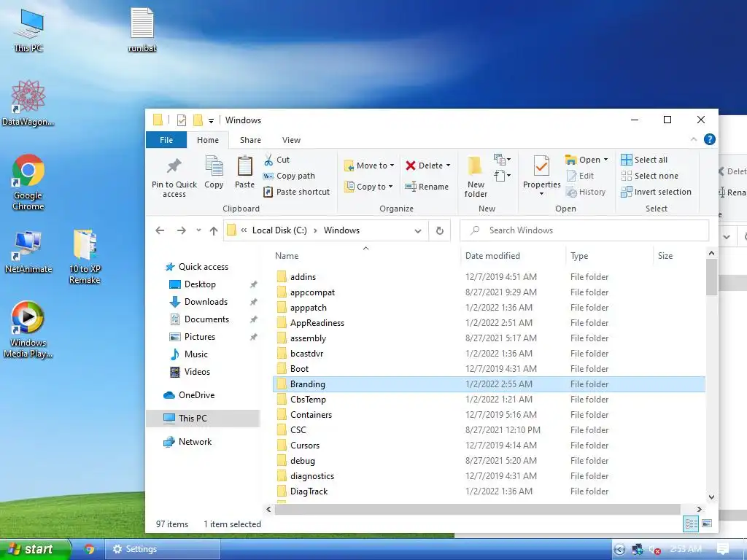Open the Explorer help icon
Viewport: 747px width, 560px height.
pyautogui.click(x=709, y=139)
